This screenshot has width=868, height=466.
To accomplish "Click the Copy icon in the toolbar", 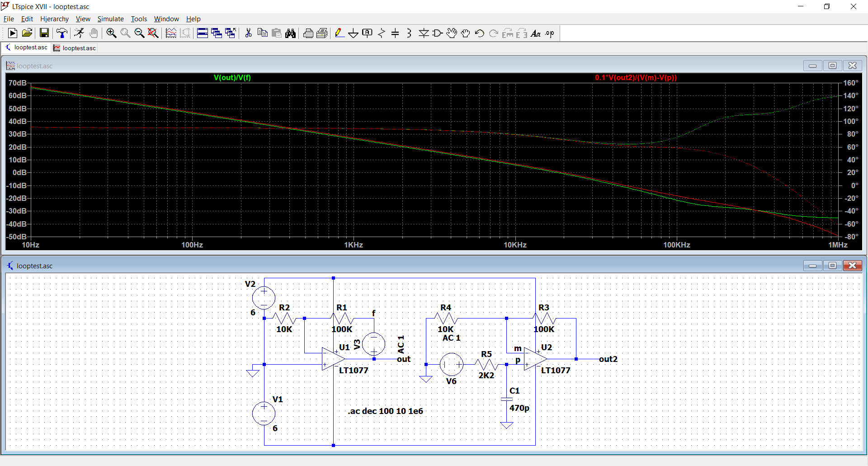I will pos(262,33).
